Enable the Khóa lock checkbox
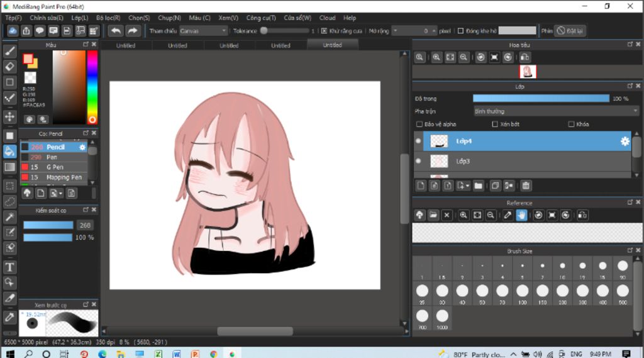Image resolution: width=644 pixels, height=358 pixels. (x=571, y=124)
